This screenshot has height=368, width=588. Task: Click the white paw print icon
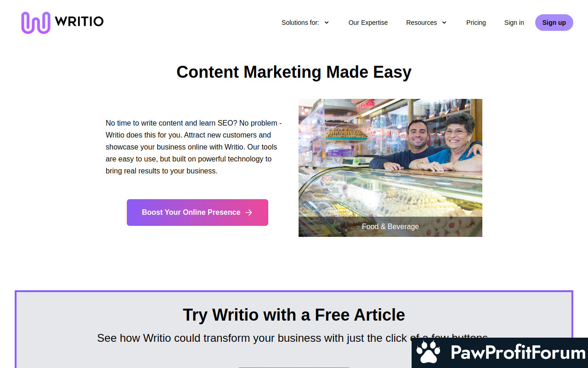428,353
